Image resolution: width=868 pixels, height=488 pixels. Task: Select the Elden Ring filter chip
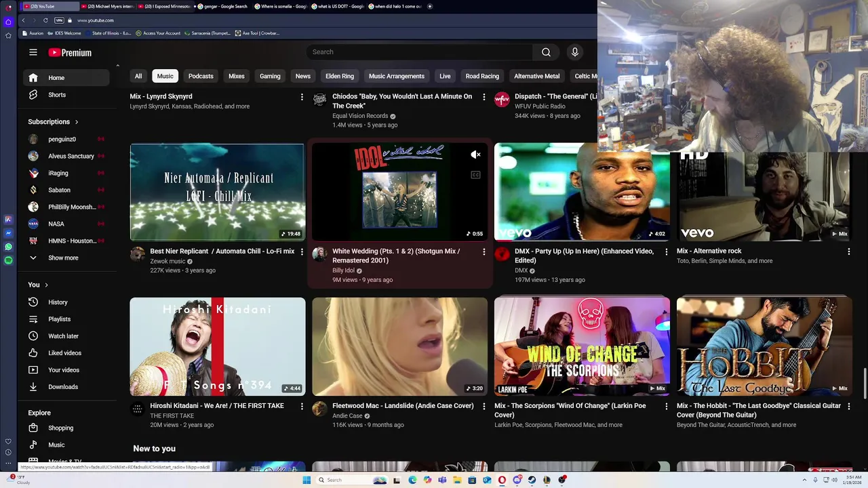340,77
